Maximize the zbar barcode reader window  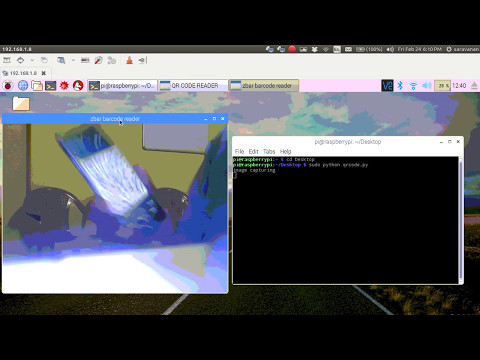tap(214, 119)
